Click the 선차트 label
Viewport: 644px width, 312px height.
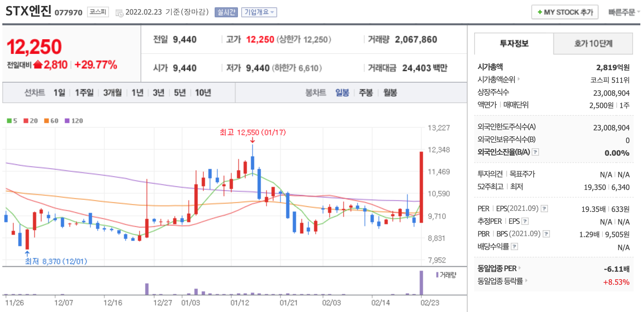(x=35, y=92)
